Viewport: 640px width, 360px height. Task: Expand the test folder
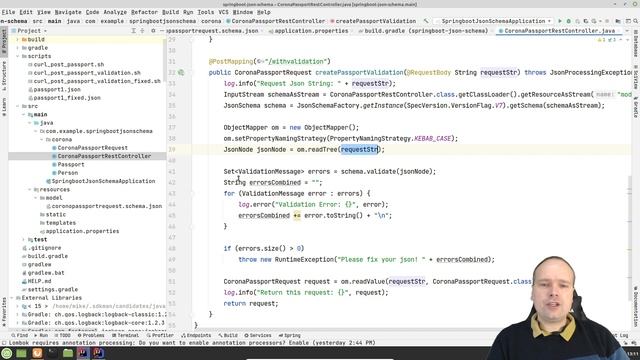click(24, 240)
